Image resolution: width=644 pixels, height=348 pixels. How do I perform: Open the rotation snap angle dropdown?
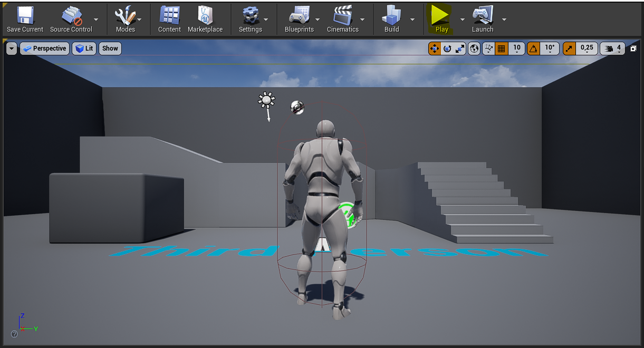tap(550, 48)
